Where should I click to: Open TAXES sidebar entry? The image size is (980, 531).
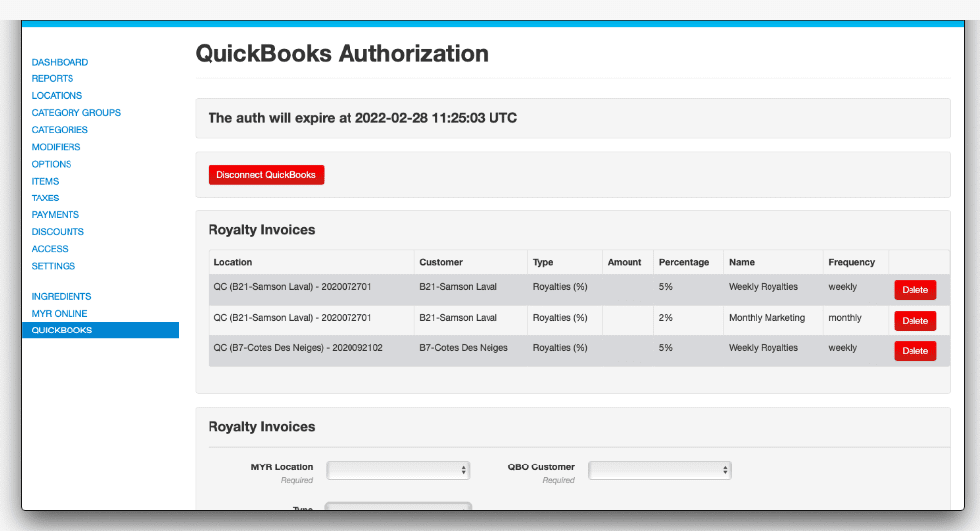coord(45,198)
